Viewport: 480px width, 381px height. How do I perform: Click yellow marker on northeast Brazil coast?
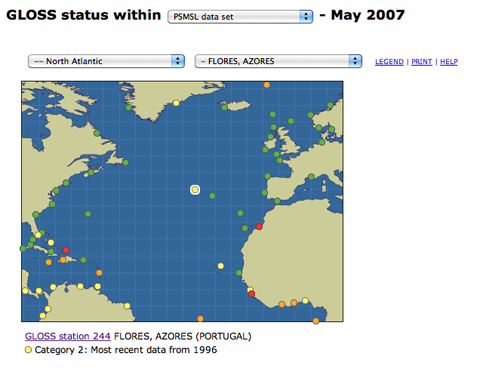click(x=127, y=306)
